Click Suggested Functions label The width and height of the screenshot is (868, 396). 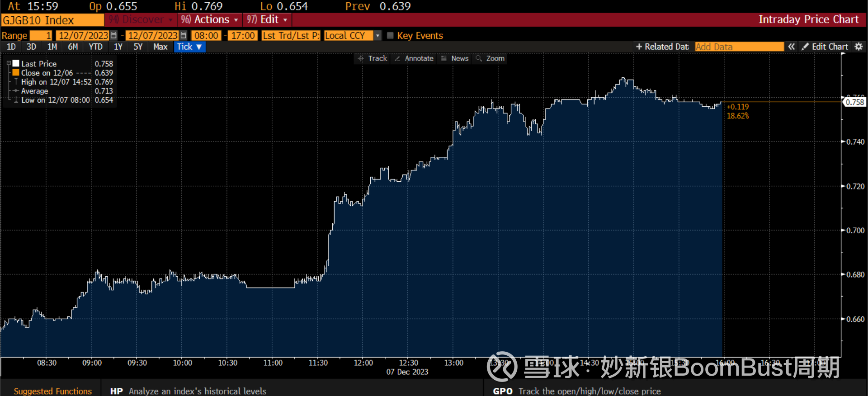coord(52,391)
